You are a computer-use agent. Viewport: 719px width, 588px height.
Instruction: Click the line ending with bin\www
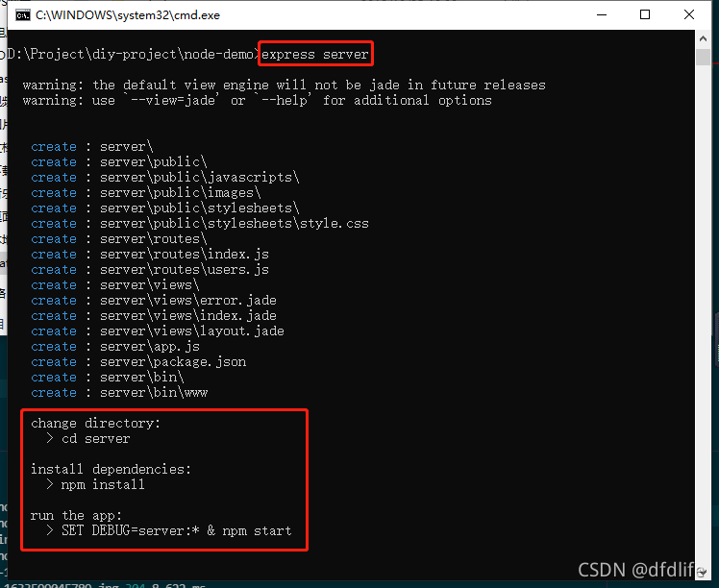coord(119,393)
